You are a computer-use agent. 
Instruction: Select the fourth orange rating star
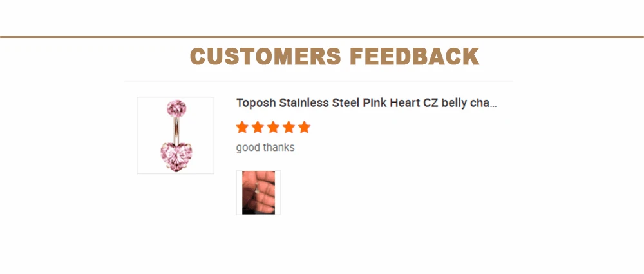pos(289,128)
